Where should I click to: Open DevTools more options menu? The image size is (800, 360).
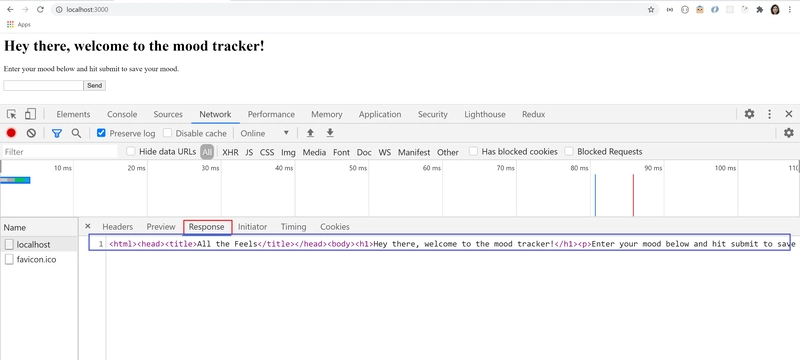pos(769,114)
